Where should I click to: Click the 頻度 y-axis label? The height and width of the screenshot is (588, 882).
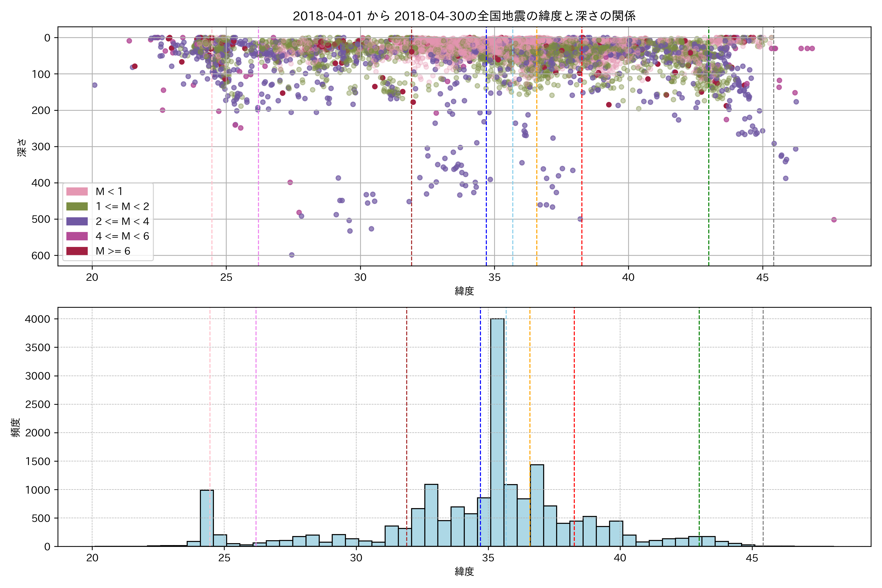coord(16,428)
